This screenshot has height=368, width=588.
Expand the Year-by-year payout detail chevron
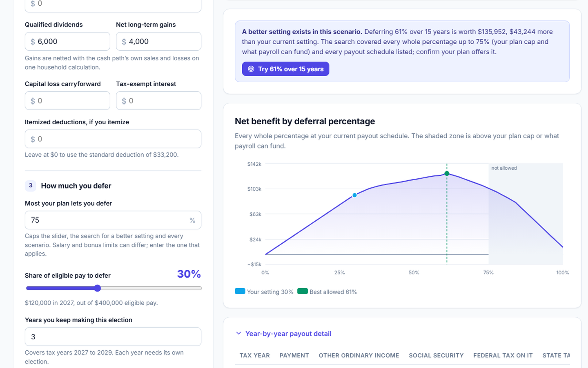click(x=238, y=333)
